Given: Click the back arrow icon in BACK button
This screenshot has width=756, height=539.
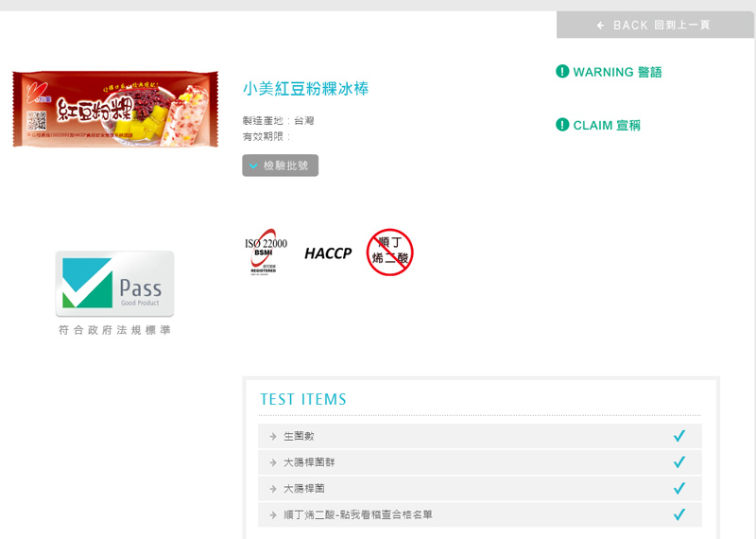Looking at the screenshot, I should pyautogui.click(x=600, y=26).
